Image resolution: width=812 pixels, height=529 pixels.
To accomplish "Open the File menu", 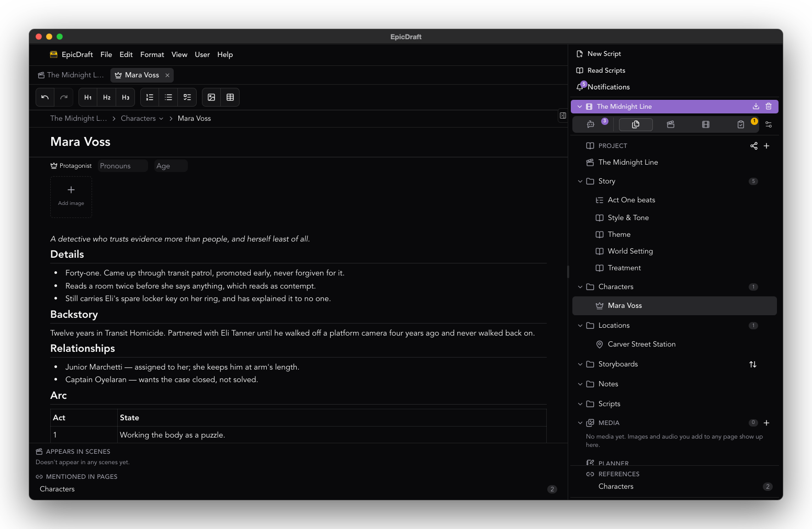I will (106, 54).
